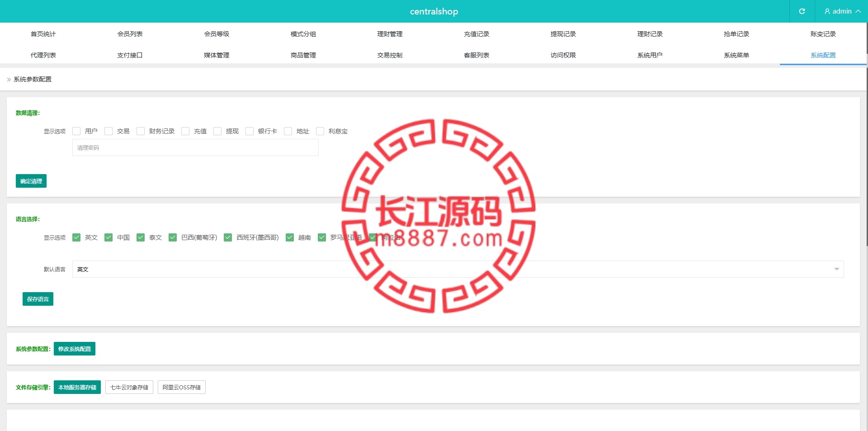
Task: Uncheck the 中国 language checkbox
Action: click(108, 237)
